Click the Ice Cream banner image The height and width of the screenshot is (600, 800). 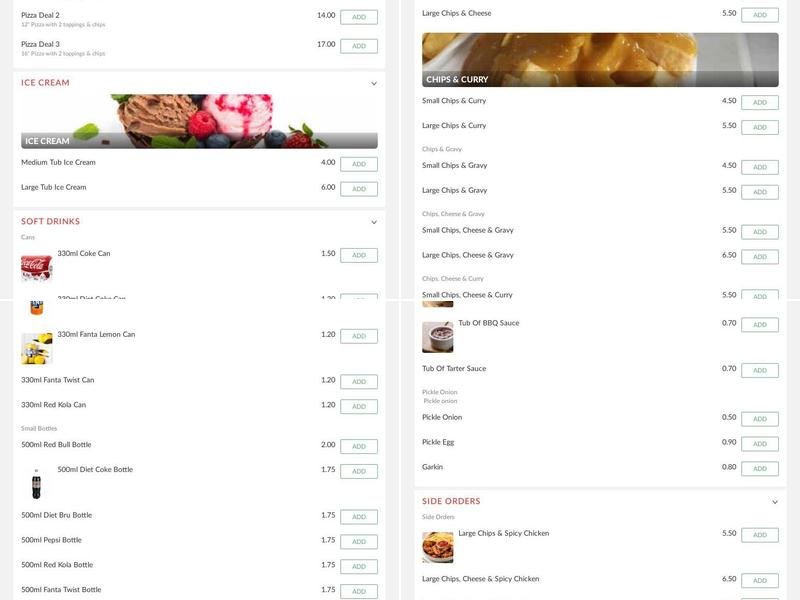199,121
